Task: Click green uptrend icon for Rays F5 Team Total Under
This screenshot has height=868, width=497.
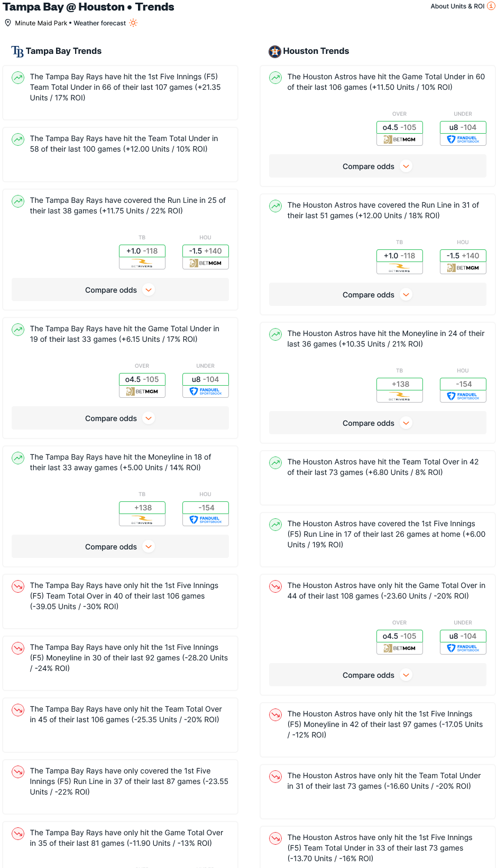Action: 18,78
